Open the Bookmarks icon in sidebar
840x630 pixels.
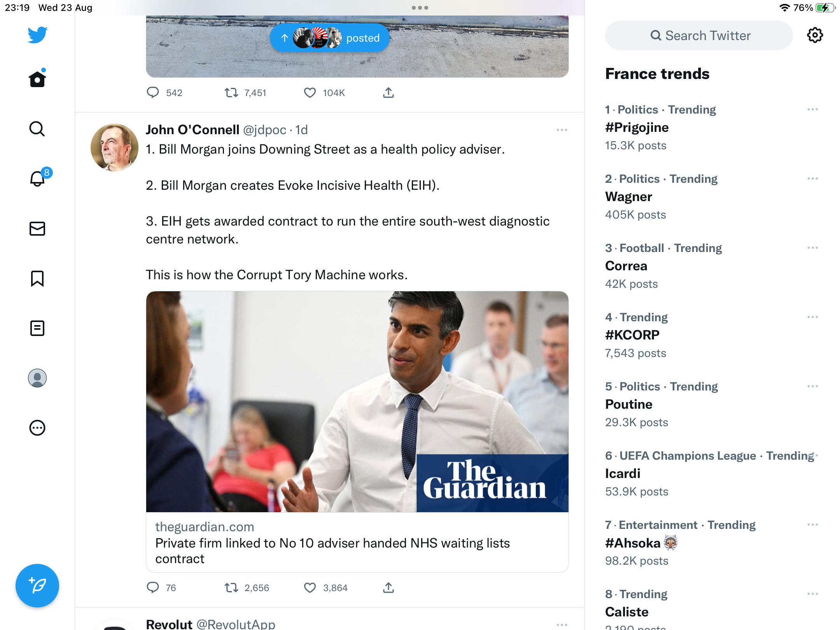(37, 278)
